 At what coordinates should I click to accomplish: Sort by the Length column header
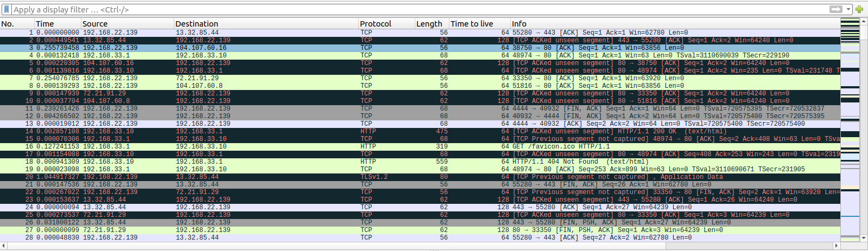click(x=432, y=24)
